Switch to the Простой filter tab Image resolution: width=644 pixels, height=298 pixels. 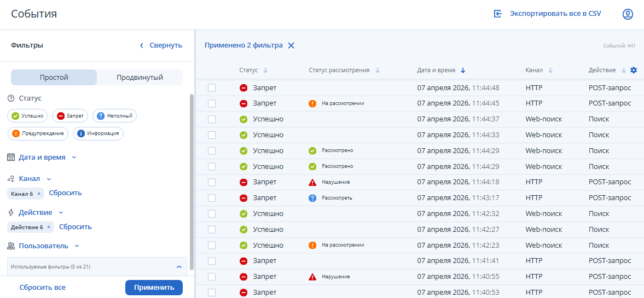[x=54, y=77]
